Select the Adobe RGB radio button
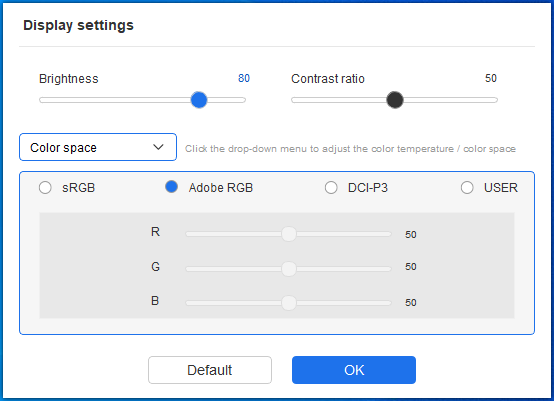554x401 pixels. [x=172, y=187]
